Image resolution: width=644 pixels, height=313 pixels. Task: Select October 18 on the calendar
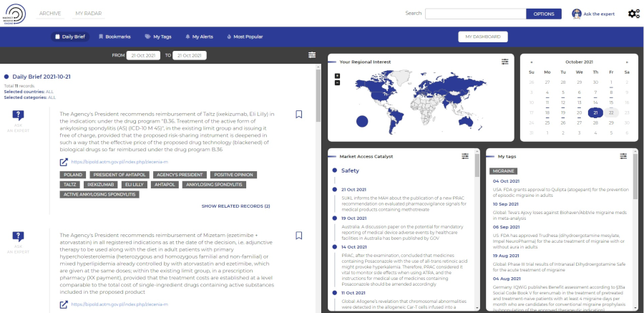pos(547,112)
